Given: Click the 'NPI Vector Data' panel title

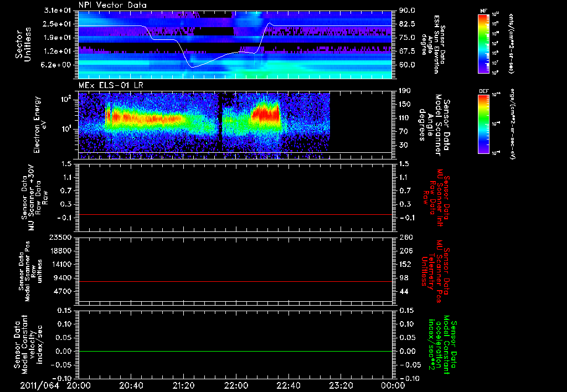Looking at the screenshot, I should pos(112,5).
